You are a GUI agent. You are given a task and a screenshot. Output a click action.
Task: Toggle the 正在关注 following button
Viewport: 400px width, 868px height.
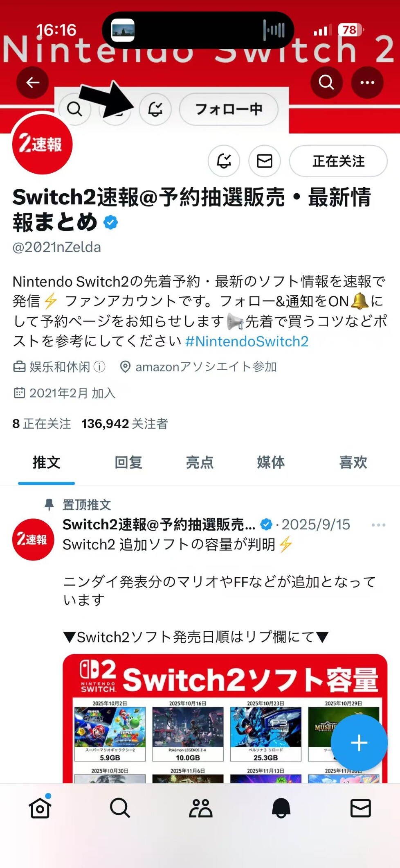point(338,161)
